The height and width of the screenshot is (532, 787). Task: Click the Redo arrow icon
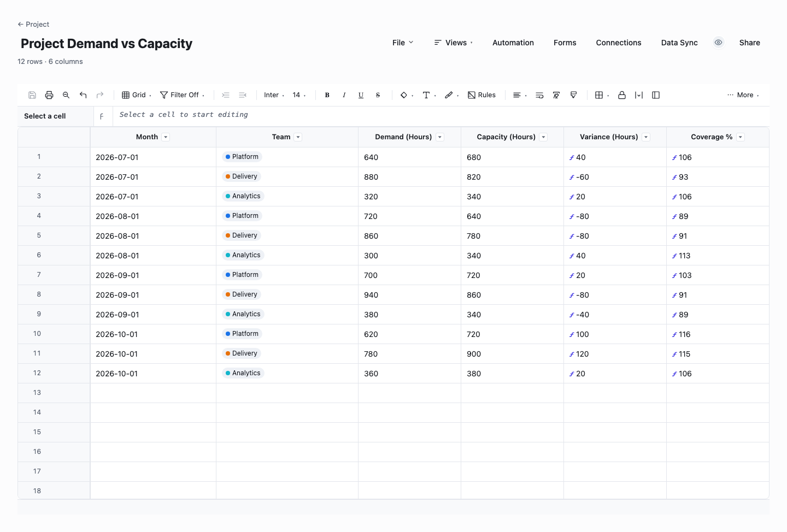coord(100,95)
